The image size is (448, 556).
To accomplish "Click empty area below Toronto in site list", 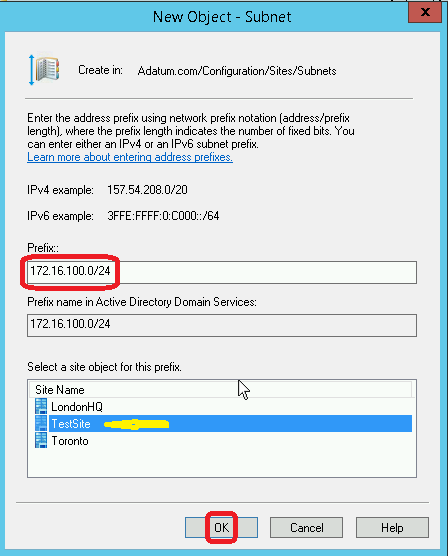I will pos(222,463).
